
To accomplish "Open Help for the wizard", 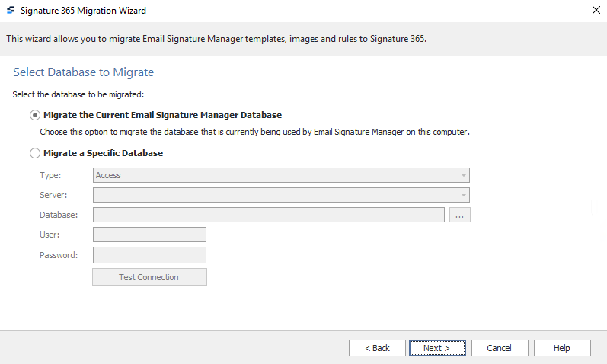I will [x=562, y=348].
